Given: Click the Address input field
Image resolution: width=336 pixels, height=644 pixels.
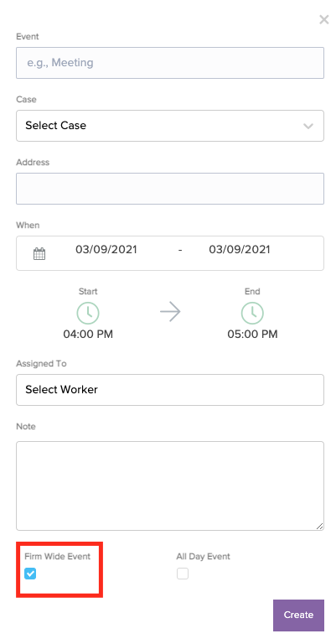Looking at the screenshot, I should pos(170,189).
